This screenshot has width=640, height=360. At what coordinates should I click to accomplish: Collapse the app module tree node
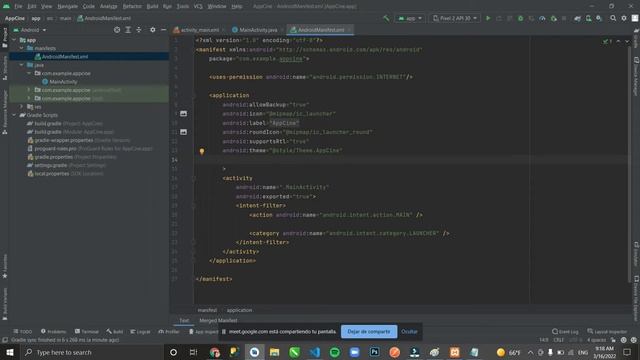[x=14, y=40]
